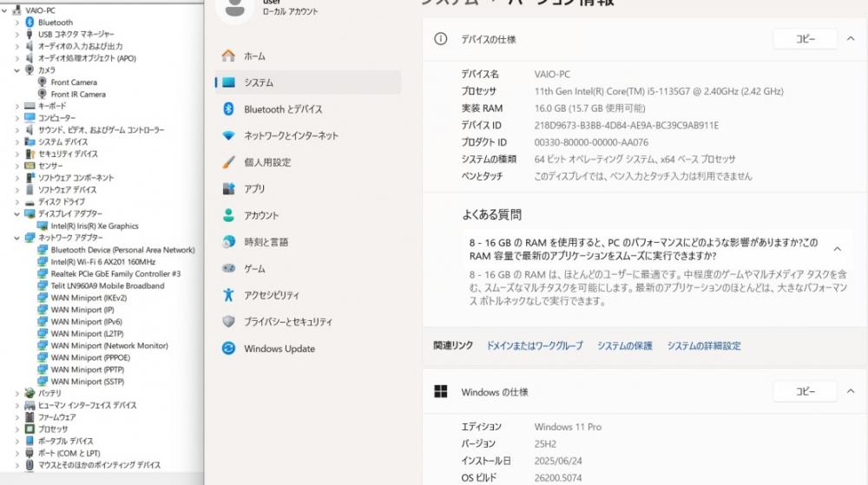Collapse the ネットワーク アダプター tree node

[16, 238]
